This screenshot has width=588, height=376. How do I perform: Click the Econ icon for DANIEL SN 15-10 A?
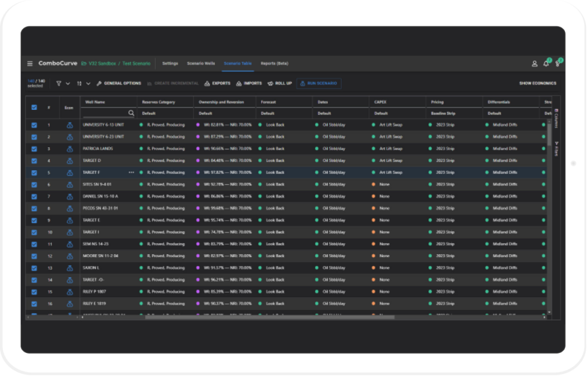point(69,197)
